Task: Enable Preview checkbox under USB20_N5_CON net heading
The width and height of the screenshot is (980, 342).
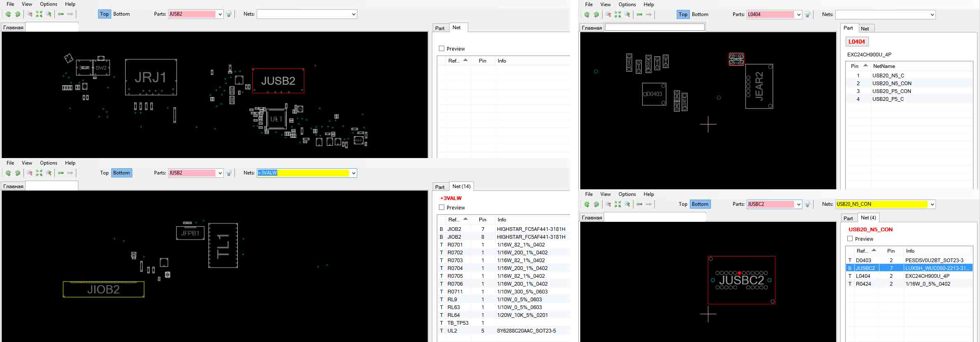Action: (x=850, y=239)
